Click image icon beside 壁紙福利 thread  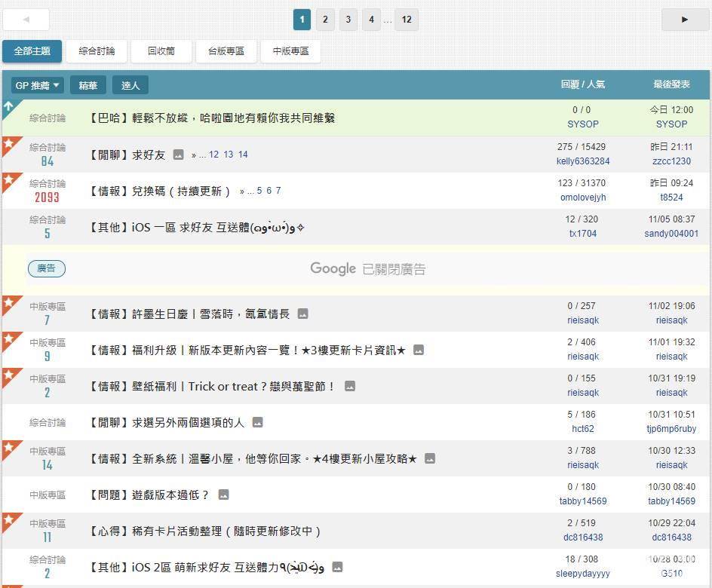349,386
